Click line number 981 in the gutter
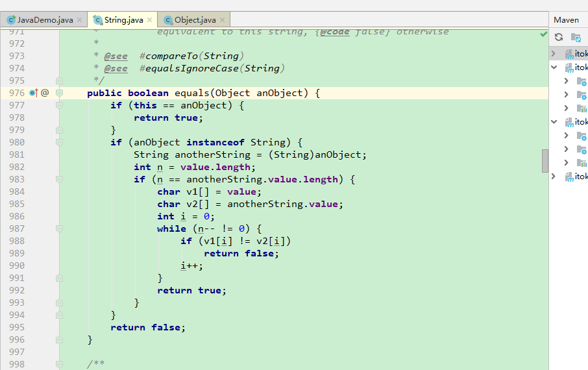588x370 pixels. coord(17,154)
